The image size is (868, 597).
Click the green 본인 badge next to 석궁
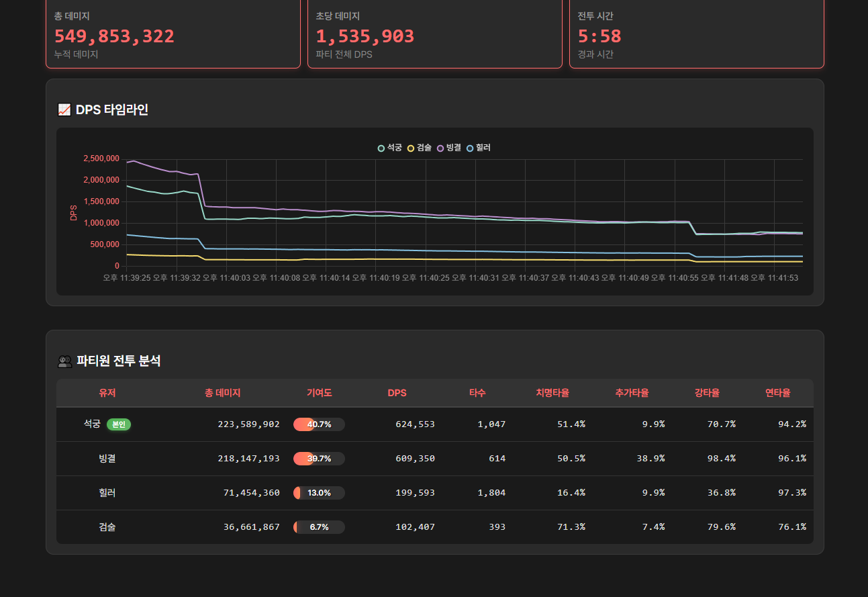point(119,424)
